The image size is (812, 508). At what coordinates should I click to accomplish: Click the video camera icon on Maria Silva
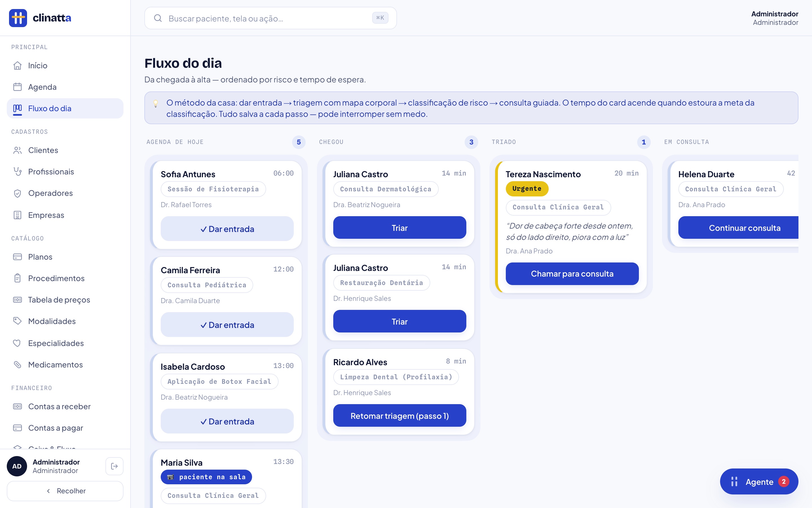point(171,477)
